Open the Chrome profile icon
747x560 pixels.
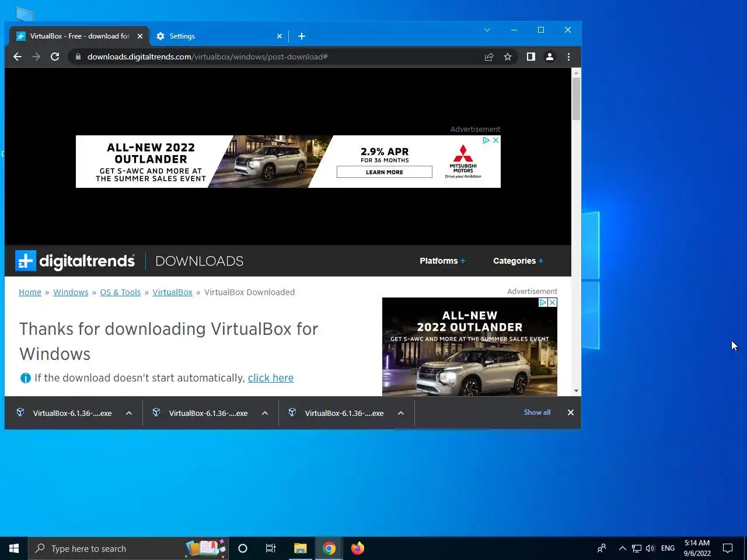(x=549, y=57)
